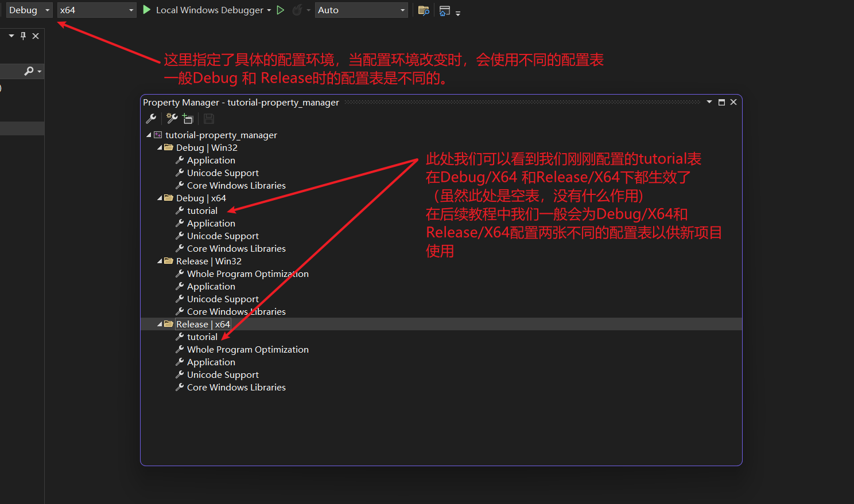Click wrench of Core Windows Libraries under Debug | x64

pyautogui.click(x=180, y=248)
